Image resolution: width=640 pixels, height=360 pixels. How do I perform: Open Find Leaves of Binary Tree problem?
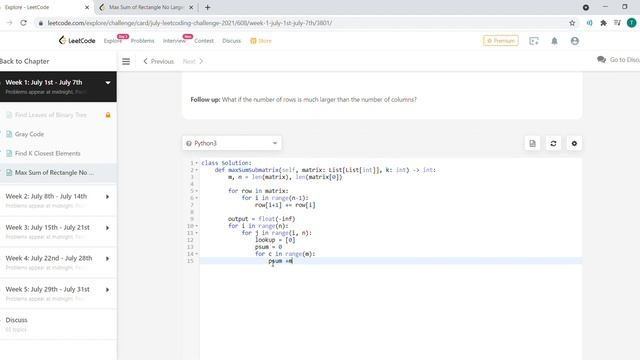pos(51,115)
